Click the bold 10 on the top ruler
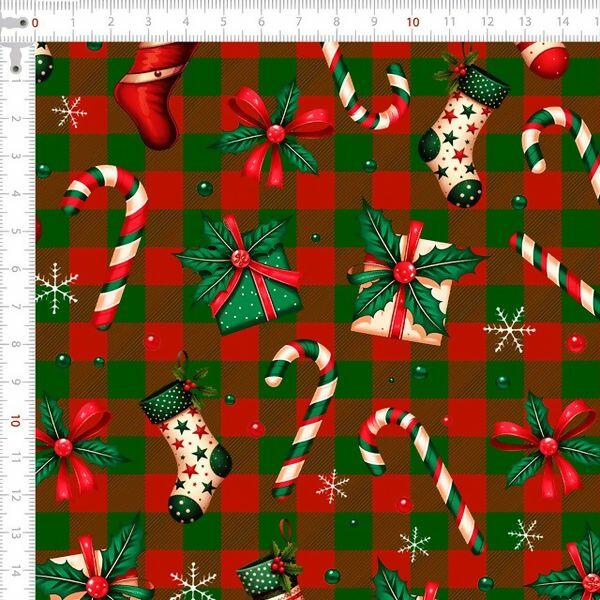This screenshot has width=600, height=600. (412, 22)
